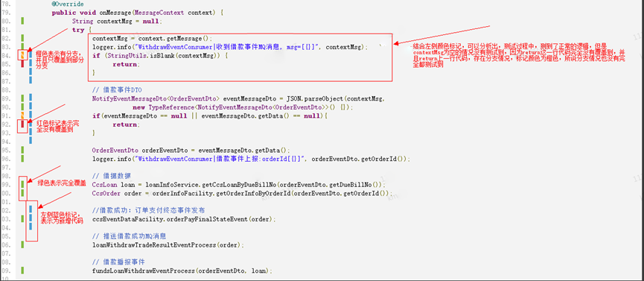Click 'ccsEventDataFacility.orderPayFinalStateEvent(order);' line

pyautogui.click(x=184, y=219)
